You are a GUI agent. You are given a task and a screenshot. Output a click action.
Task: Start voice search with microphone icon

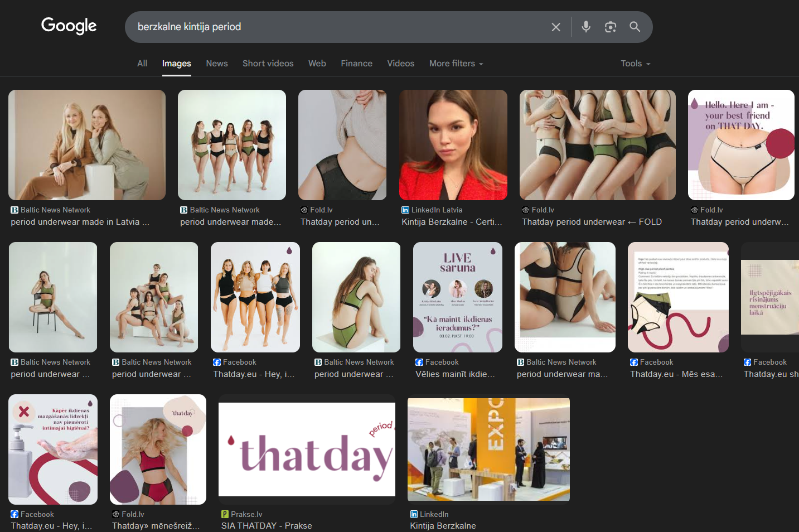coord(586,27)
